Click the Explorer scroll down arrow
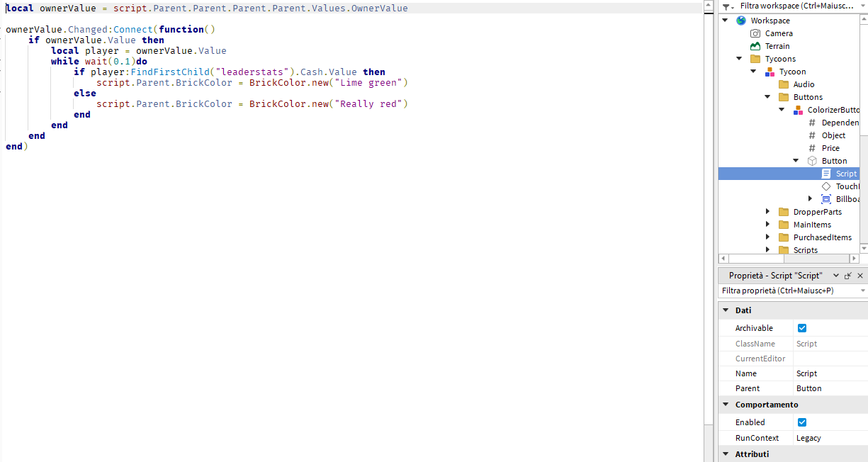The image size is (868, 462). (864, 249)
